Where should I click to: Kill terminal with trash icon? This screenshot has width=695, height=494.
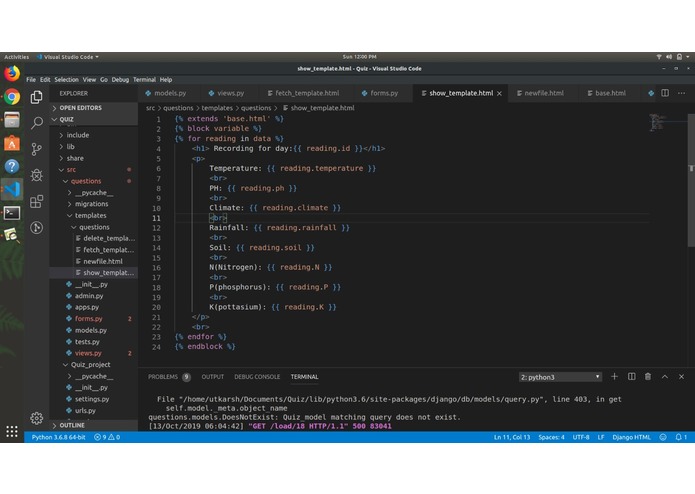[648, 377]
